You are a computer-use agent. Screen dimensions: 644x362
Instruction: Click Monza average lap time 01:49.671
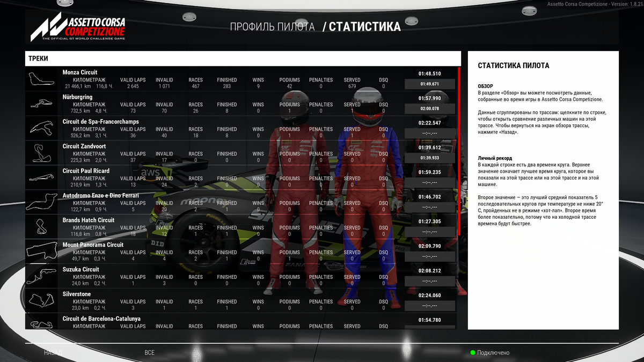coord(430,84)
